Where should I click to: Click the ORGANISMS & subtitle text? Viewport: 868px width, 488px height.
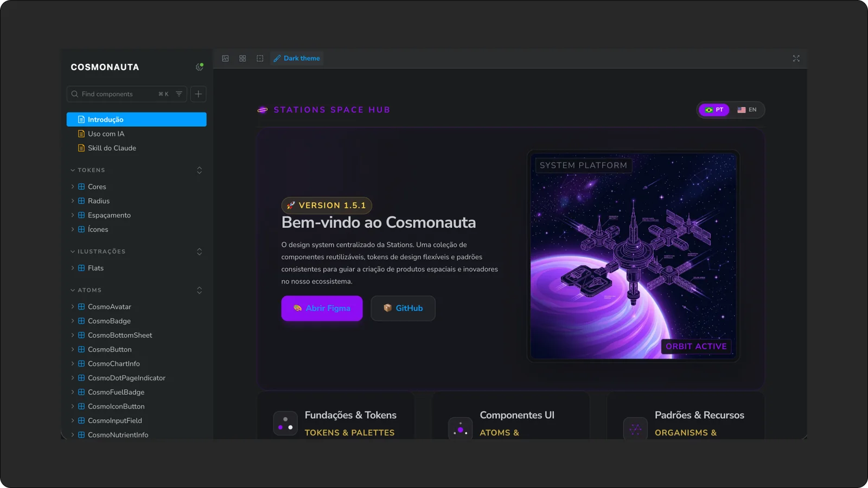[686, 433]
